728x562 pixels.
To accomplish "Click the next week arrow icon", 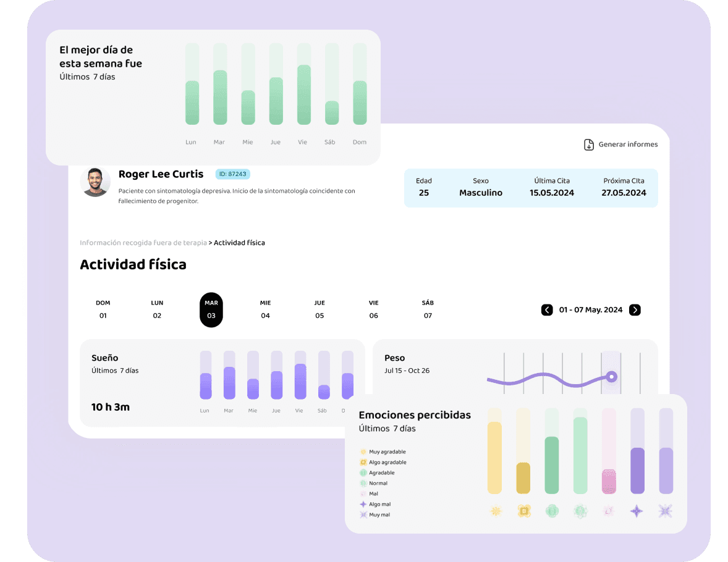I will coord(635,310).
